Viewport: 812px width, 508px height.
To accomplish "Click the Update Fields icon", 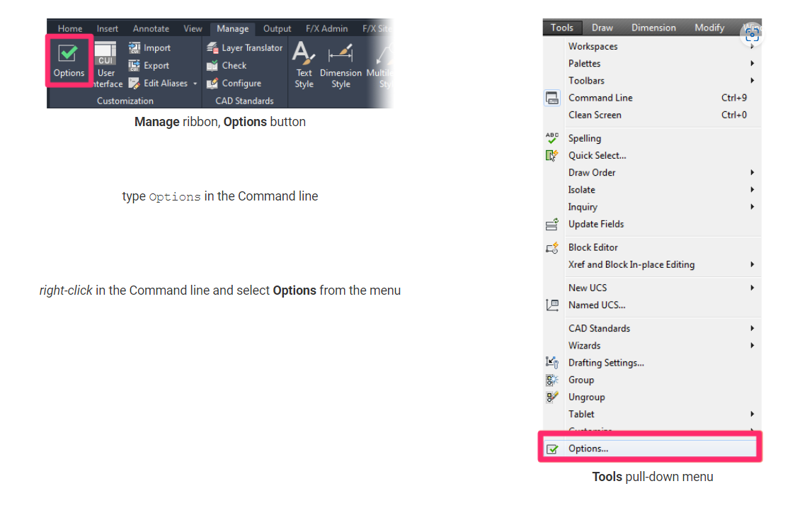I will (552, 225).
